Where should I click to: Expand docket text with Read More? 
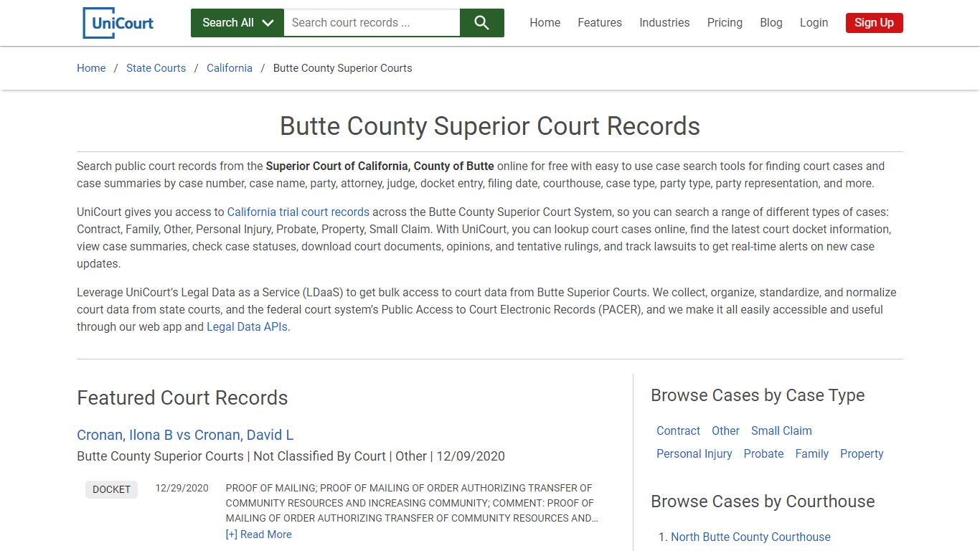point(258,534)
